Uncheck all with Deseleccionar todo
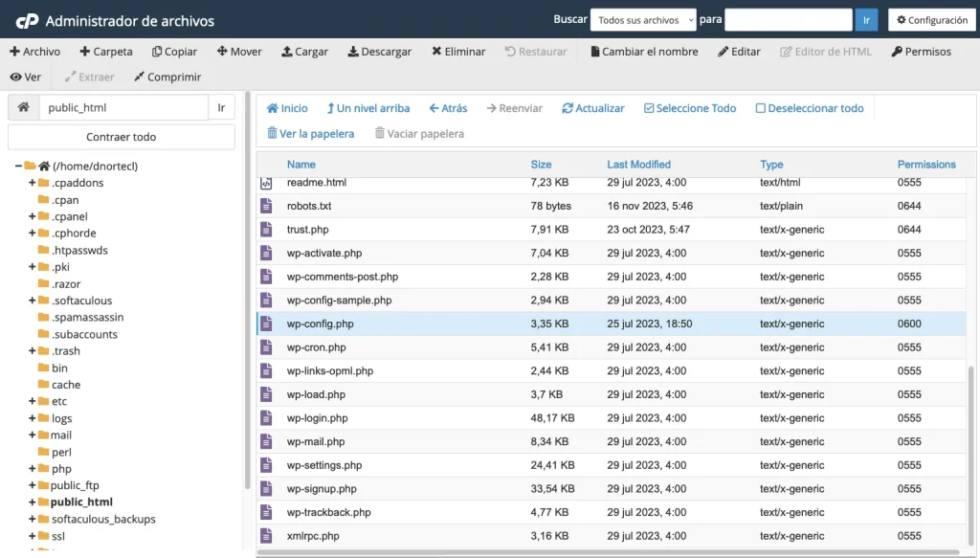Viewport: 980px width, 558px height. (x=810, y=108)
